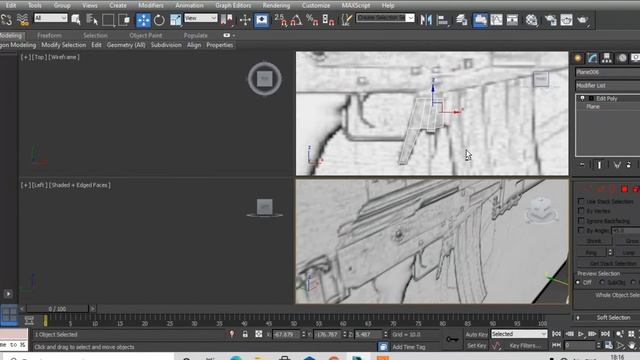This screenshot has height=360, width=640.
Task: Activate the Select Object tool
Action: point(76,20)
